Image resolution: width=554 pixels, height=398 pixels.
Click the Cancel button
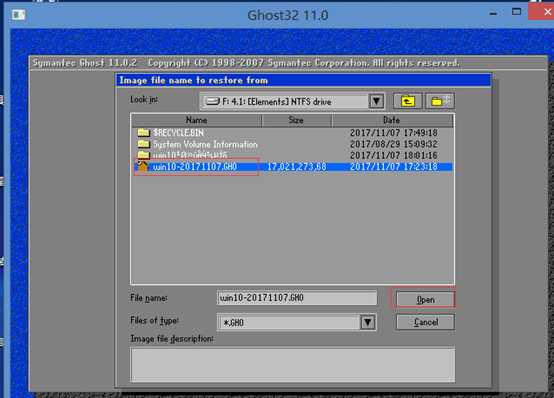(425, 322)
